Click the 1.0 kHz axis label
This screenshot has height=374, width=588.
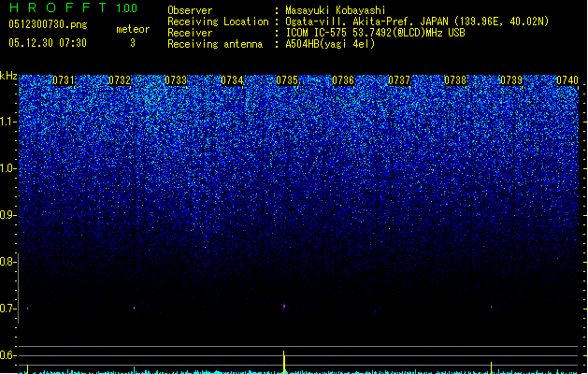pyautogui.click(x=7, y=168)
